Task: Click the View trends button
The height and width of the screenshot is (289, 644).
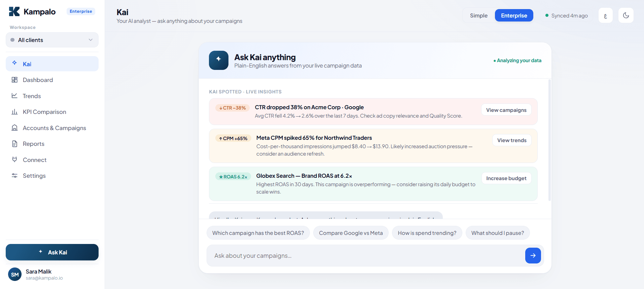Action: [512, 140]
